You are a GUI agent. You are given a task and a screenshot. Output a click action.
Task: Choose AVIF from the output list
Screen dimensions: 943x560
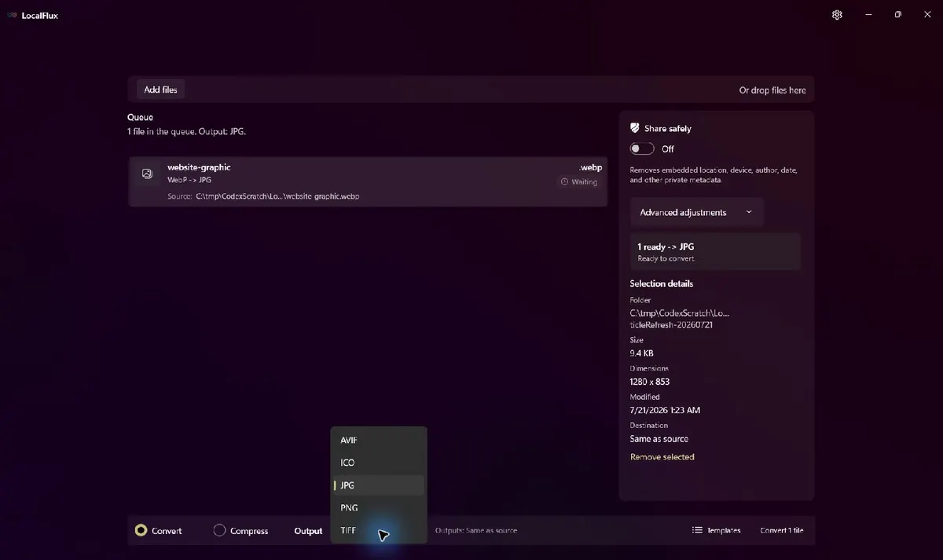coord(379,440)
